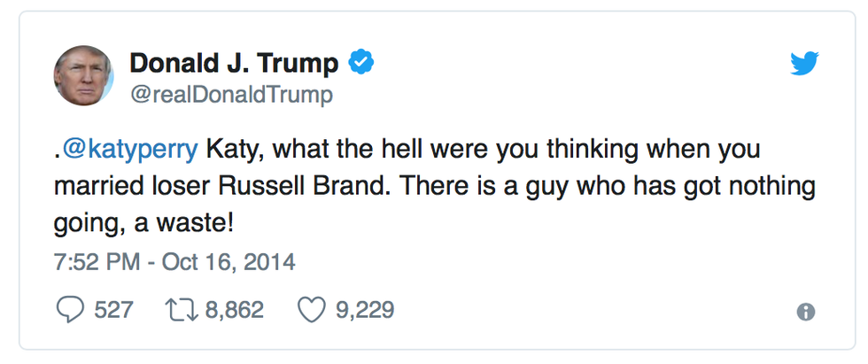The width and height of the screenshot is (868, 364).
Task: Click the blue verified badge
Action: point(363,63)
